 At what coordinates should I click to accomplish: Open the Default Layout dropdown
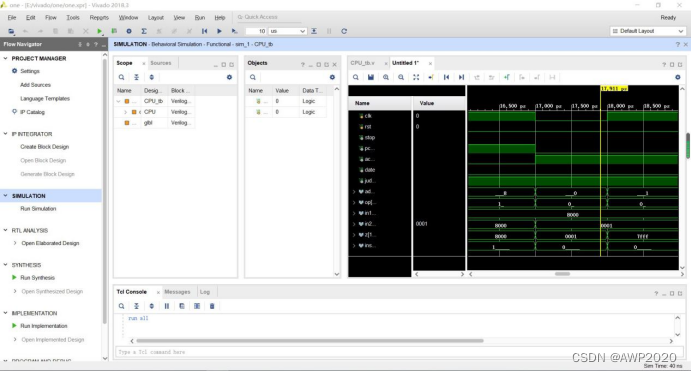tap(647, 31)
